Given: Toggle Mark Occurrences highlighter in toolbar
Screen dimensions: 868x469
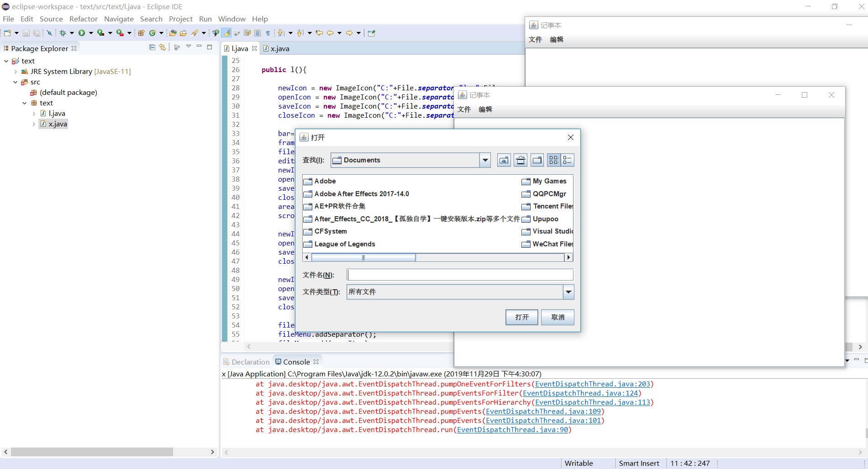Looking at the screenshot, I should [x=226, y=33].
